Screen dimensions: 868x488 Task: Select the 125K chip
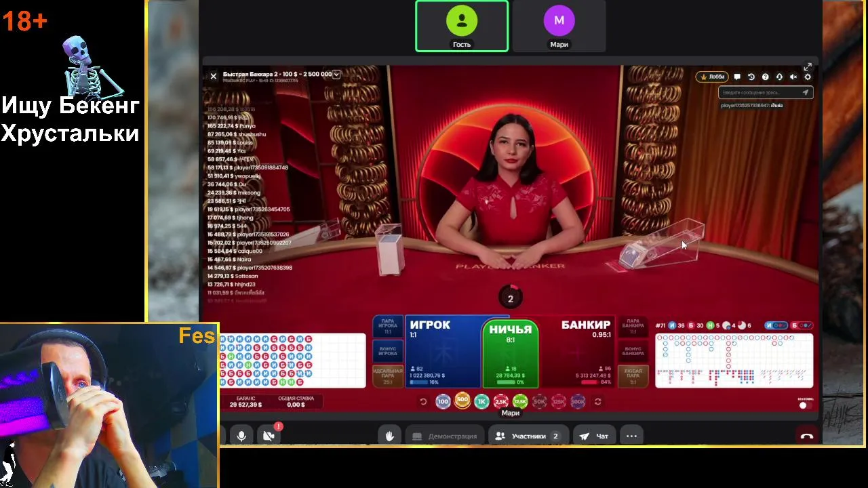[x=559, y=401]
